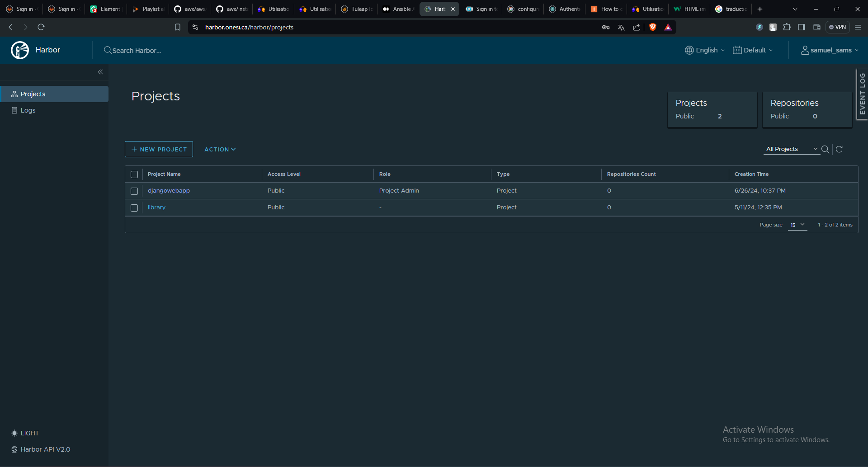Open a new browser tab
This screenshot has width=868, height=467.
pos(760,9)
